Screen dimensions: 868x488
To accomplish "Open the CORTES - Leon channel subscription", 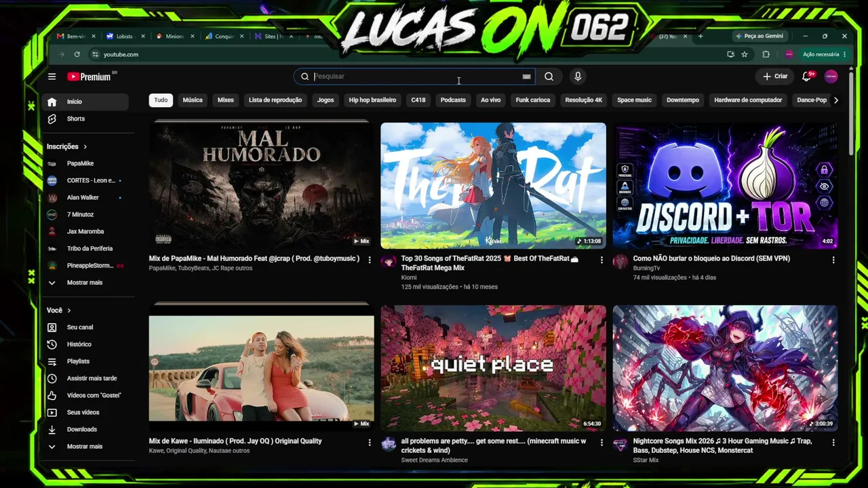I will click(x=86, y=180).
